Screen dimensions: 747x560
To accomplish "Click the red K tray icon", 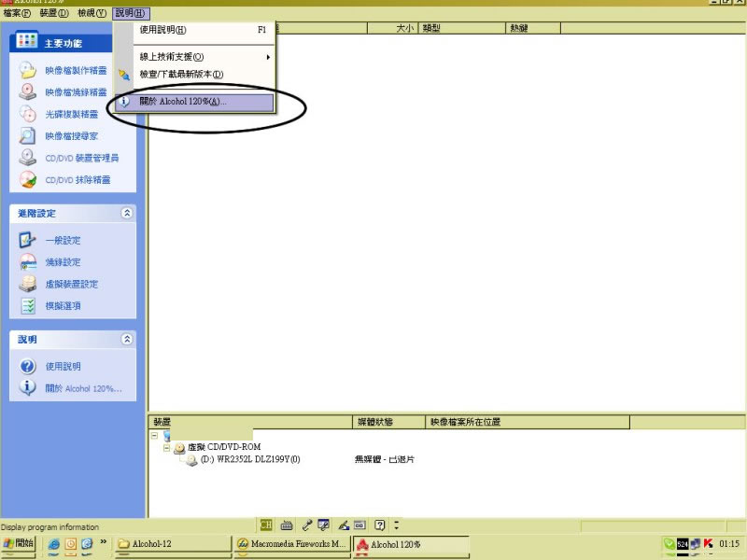I will 709,543.
